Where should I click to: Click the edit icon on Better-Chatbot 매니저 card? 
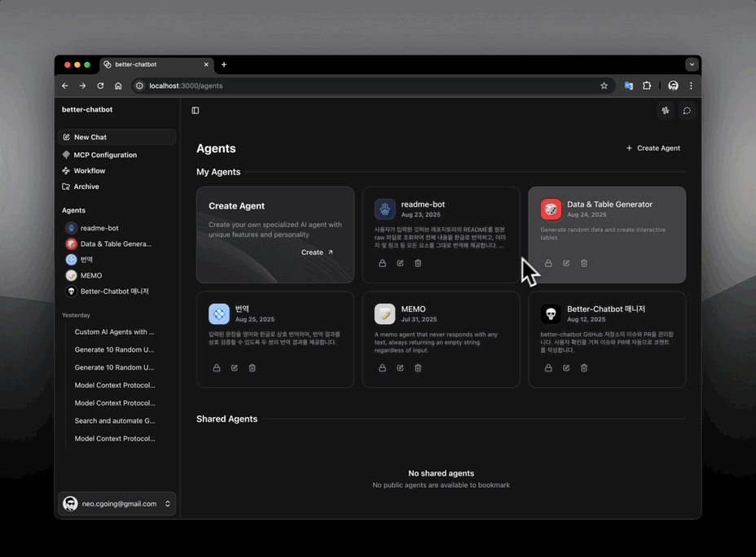[x=566, y=368]
